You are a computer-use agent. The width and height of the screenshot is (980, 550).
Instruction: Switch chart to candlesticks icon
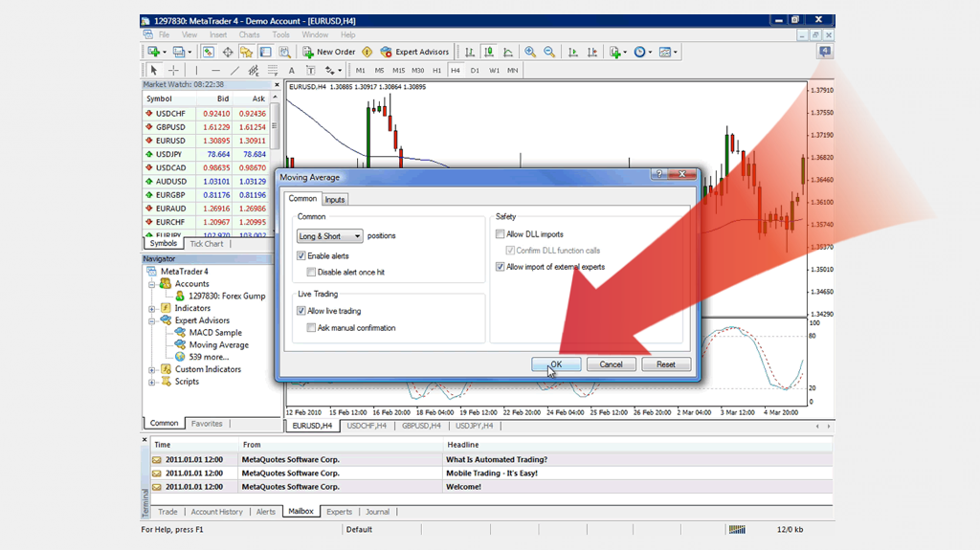coord(489,52)
